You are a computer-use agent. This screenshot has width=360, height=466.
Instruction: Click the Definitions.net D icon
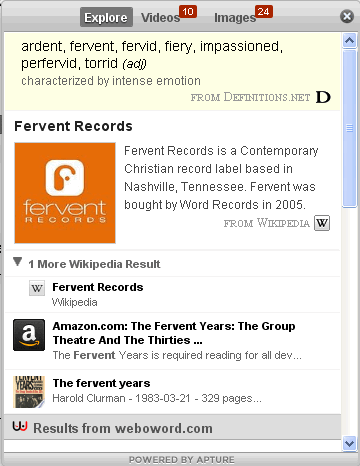coord(323,97)
